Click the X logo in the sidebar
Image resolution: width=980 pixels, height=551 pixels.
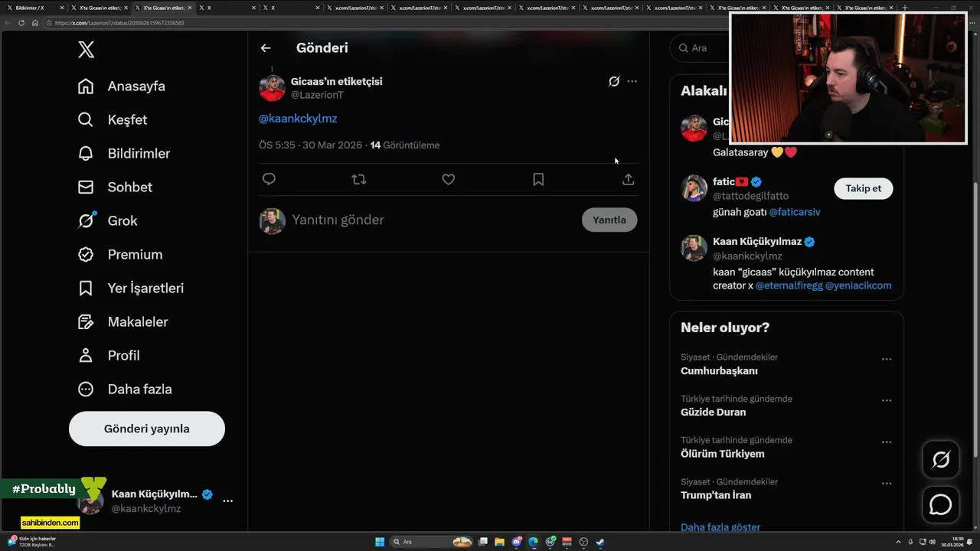point(87,50)
